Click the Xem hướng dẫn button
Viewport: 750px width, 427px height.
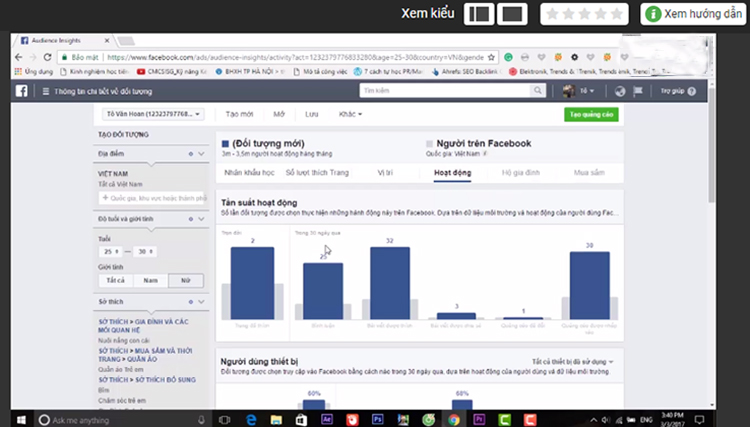(x=693, y=14)
